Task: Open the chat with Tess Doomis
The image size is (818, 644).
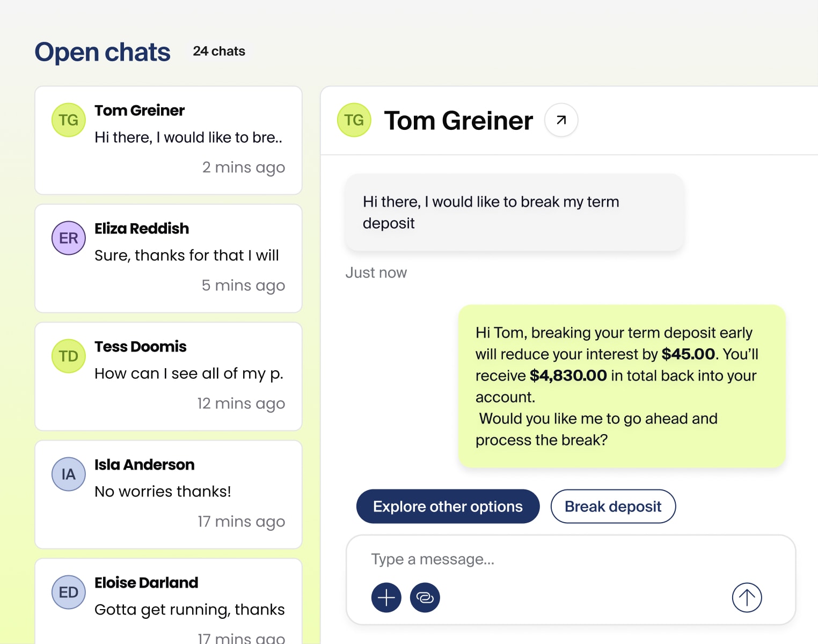Action: coord(168,376)
